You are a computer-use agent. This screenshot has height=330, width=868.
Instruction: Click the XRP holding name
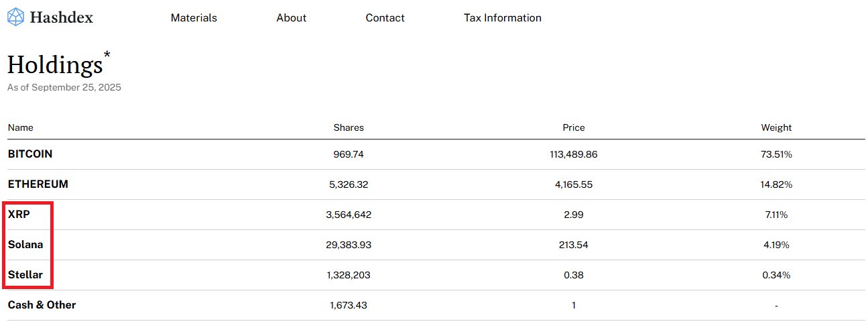coord(19,215)
